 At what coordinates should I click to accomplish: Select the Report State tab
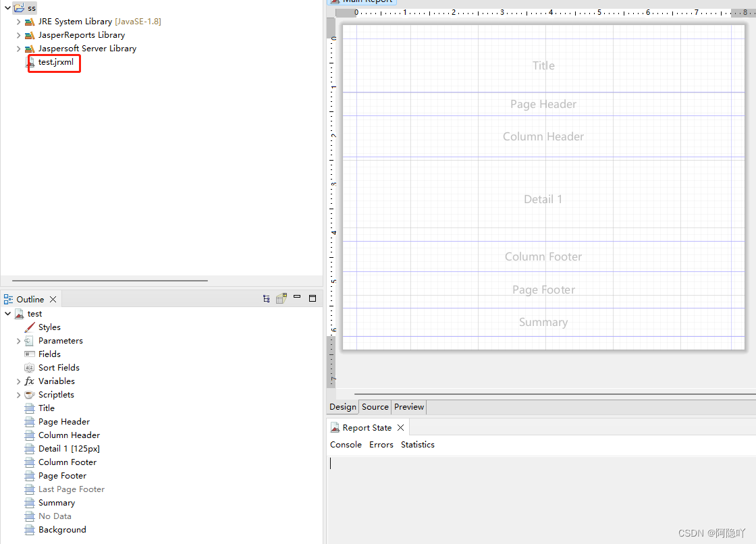pyautogui.click(x=367, y=428)
